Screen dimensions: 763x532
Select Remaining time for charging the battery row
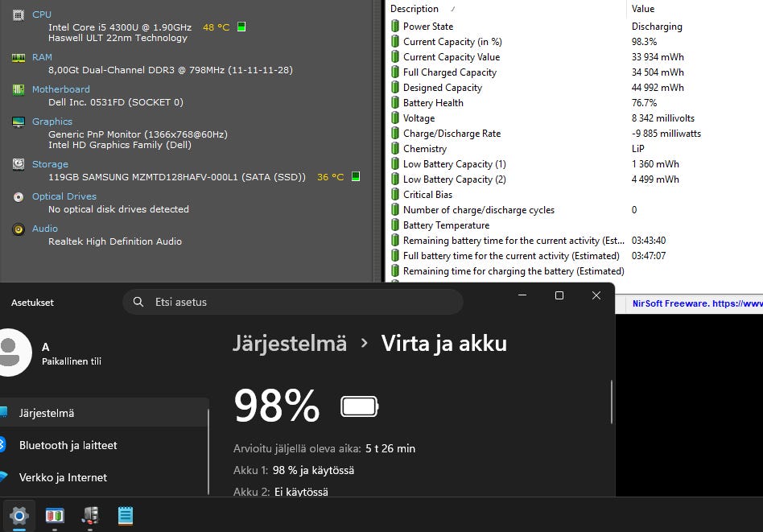pos(574,270)
